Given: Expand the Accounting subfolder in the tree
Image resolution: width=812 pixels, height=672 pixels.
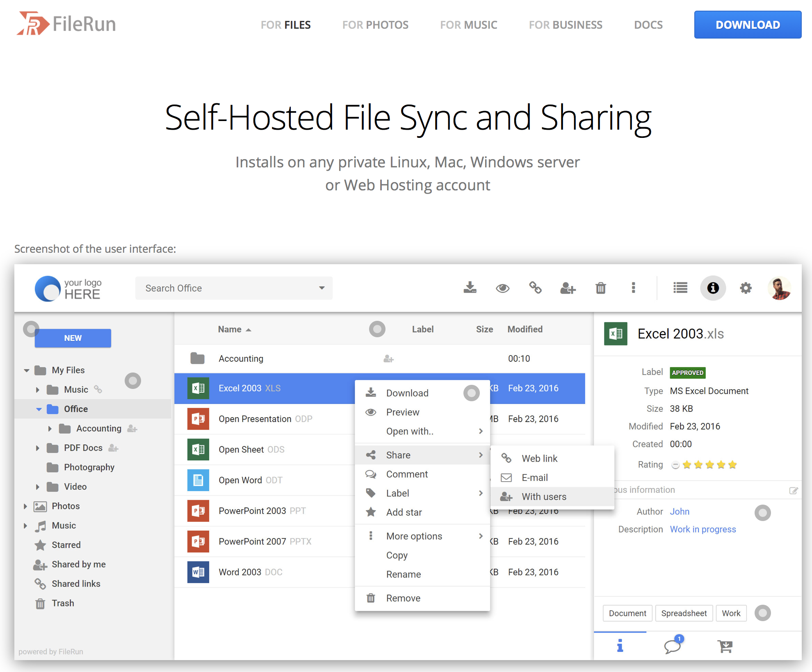Looking at the screenshot, I should pyautogui.click(x=50, y=429).
